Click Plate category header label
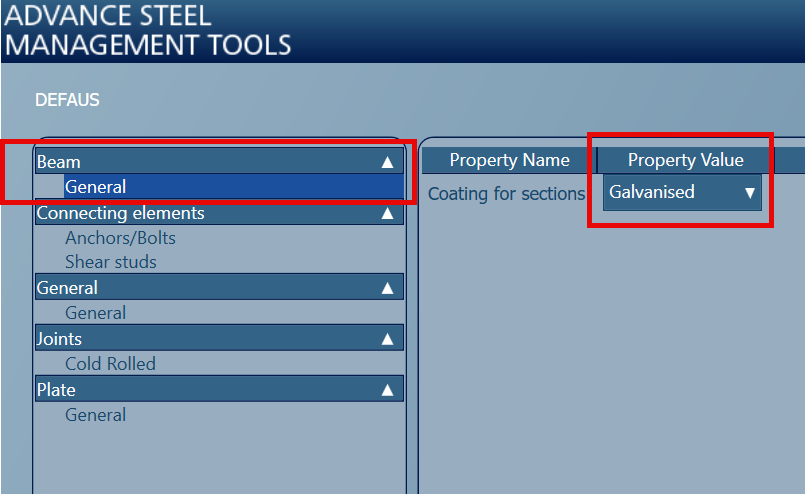 coord(56,390)
